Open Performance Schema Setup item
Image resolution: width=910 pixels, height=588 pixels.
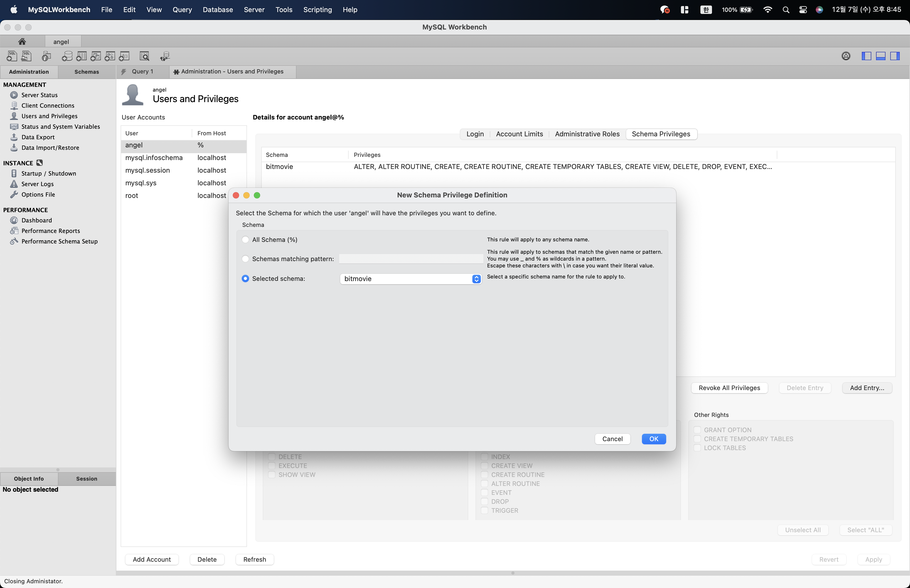tap(59, 241)
